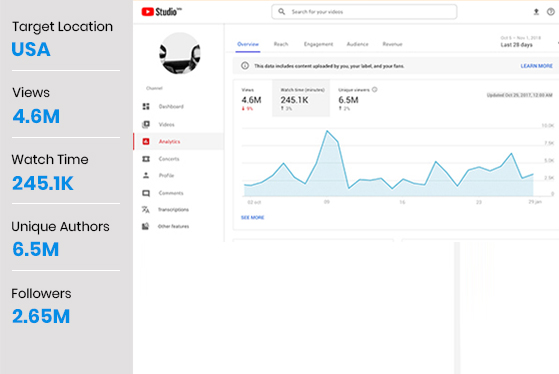The height and width of the screenshot is (374, 559).
Task: Click the info icon in data notice
Action: coord(245,66)
